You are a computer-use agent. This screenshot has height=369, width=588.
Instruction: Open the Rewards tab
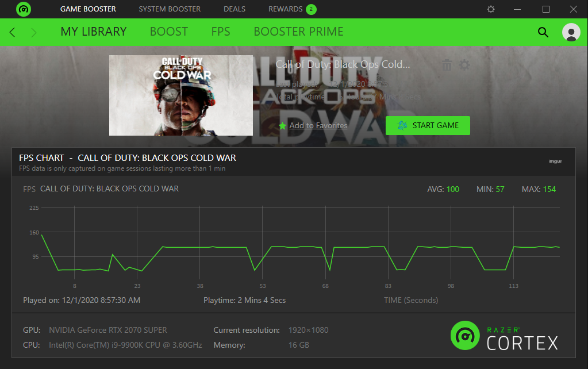(x=292, y=9)
